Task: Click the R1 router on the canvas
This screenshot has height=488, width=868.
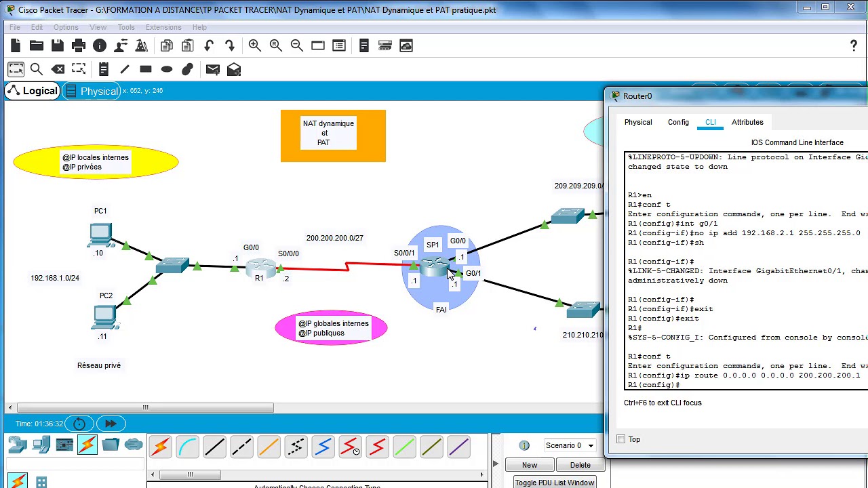Action: tap(261, 268)
